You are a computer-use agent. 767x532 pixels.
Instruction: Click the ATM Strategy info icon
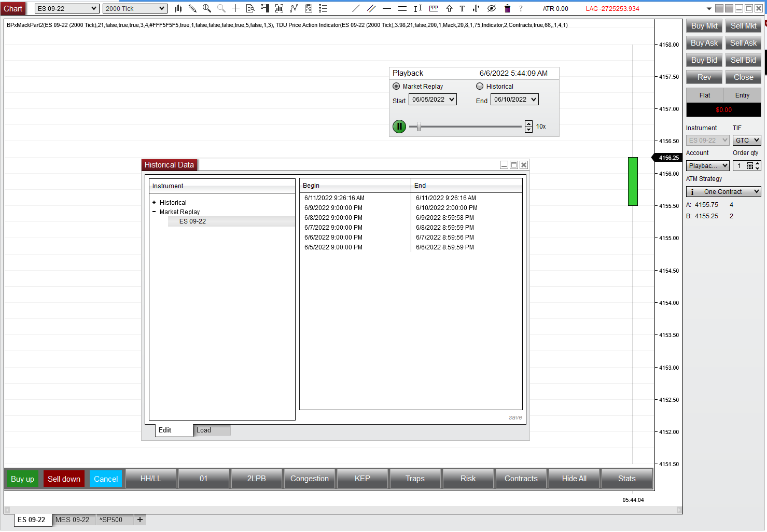pyautogui.click(x=692, y=192)
